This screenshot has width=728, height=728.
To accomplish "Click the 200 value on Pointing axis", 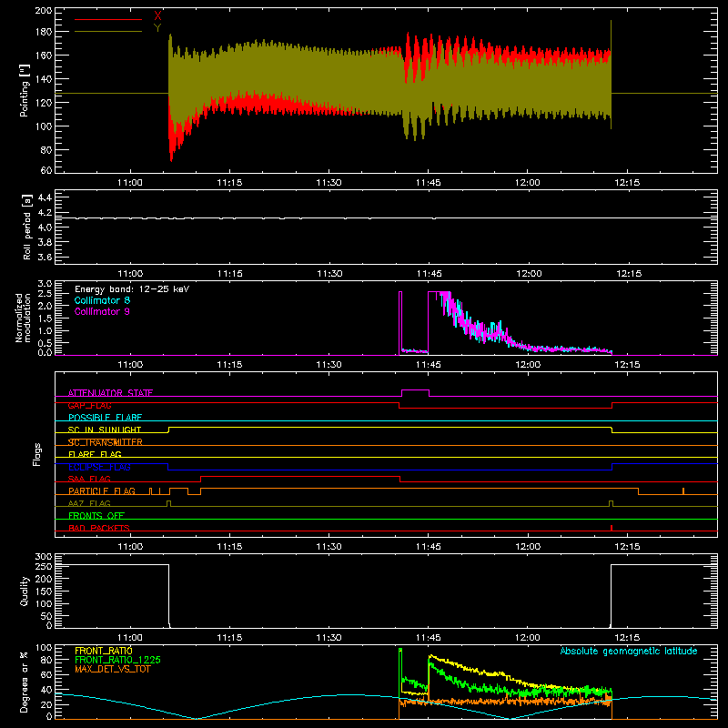I will coord(43,10).
